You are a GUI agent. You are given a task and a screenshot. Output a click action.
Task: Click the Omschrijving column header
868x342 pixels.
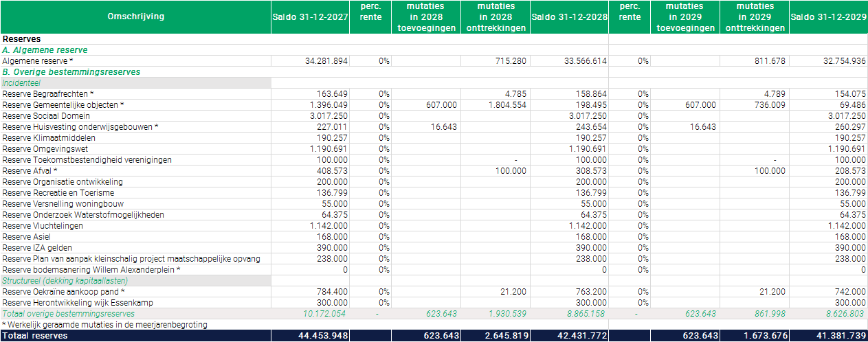[x=135, y=16]
